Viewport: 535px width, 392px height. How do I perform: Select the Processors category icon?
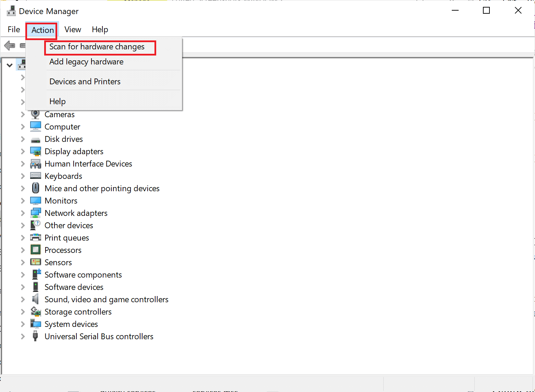[36, 250]
